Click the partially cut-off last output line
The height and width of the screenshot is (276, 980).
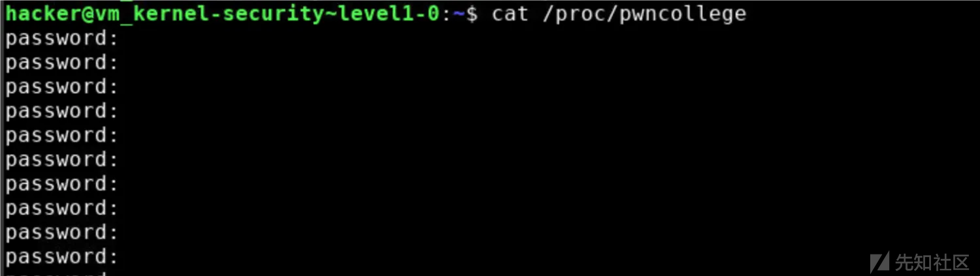click(56, 273)
